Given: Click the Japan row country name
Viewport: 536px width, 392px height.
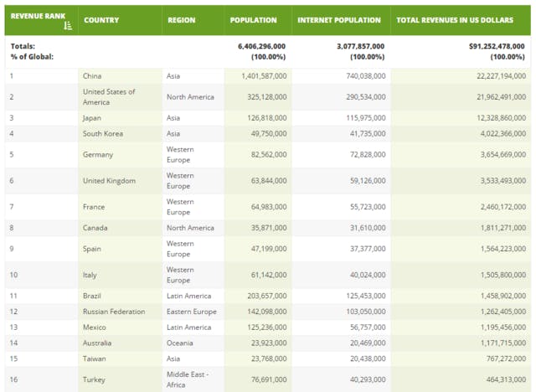Looking at the screenshot, I should tap(91, 118).
